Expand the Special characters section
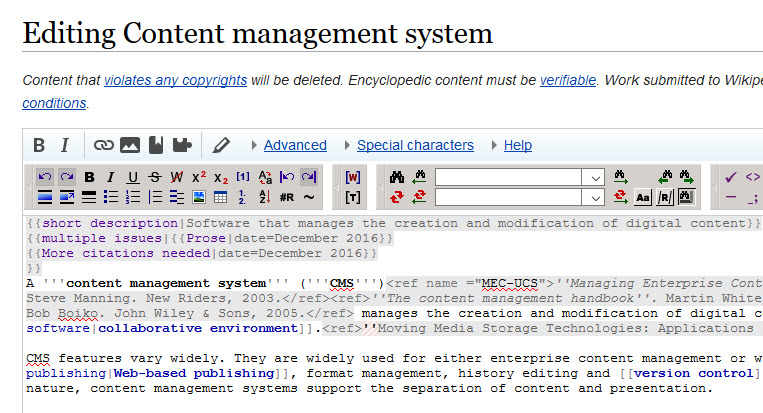Screen dimensions: 763x413 415,145
